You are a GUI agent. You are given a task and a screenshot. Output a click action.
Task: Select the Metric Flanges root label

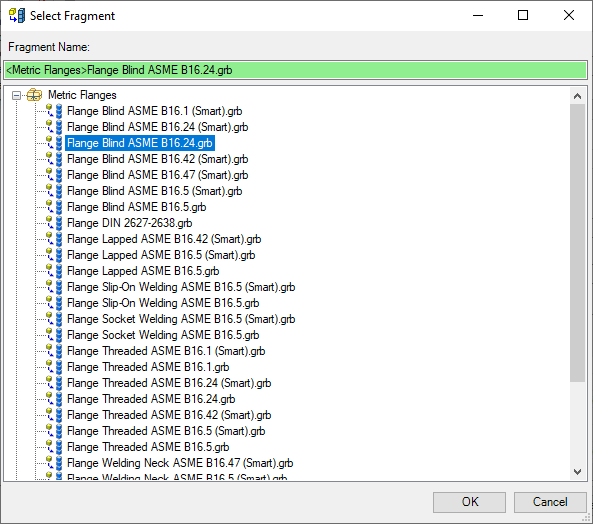(x=82, y=95)
